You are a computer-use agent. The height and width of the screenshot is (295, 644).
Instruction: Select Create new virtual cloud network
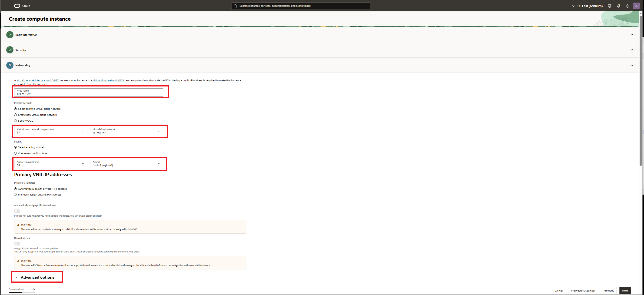[x=16, y=115]
